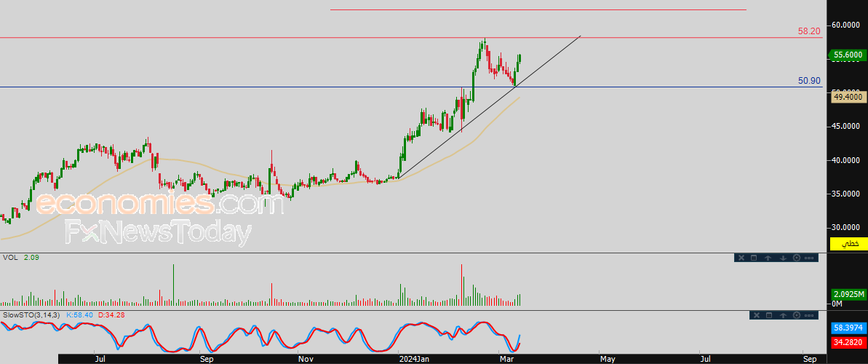Viewport: 868px width, 364px height.
Task: Click the 2.0925M volume value tag
Action: [848, 294]
